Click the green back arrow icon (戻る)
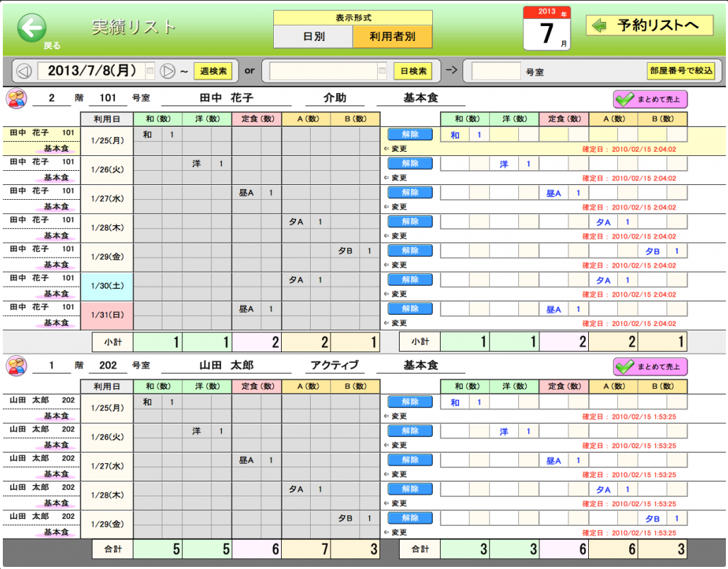Image resolution: width=728 pixels, height=569 pixels. [x=32, y=28]
